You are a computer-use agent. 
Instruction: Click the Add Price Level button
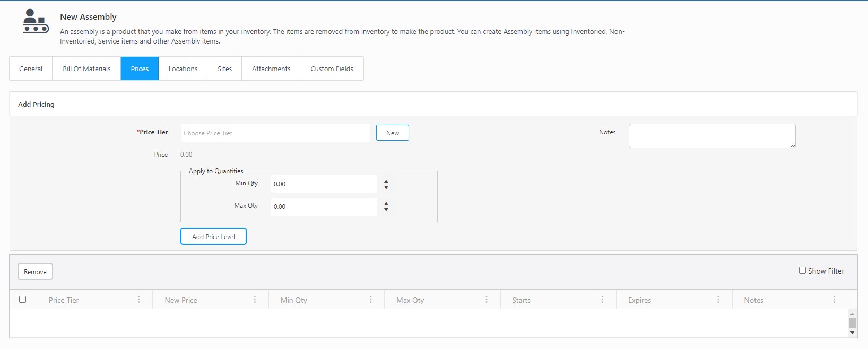click(213, 237)
